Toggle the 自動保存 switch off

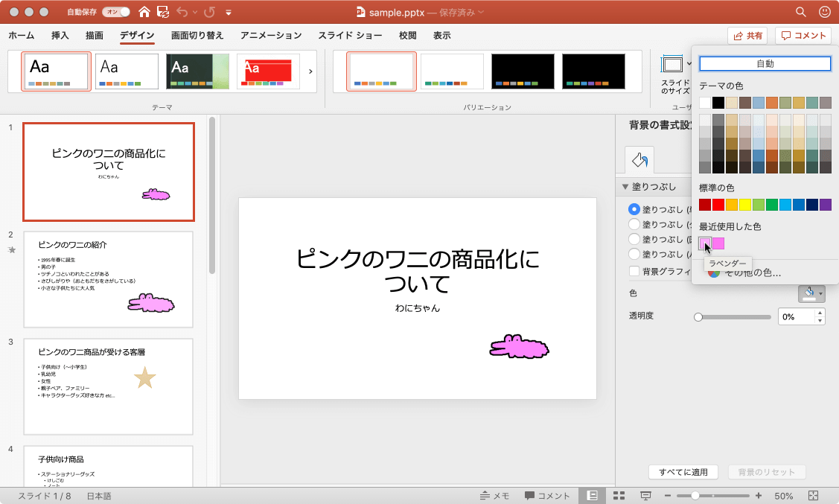(115, 12)
